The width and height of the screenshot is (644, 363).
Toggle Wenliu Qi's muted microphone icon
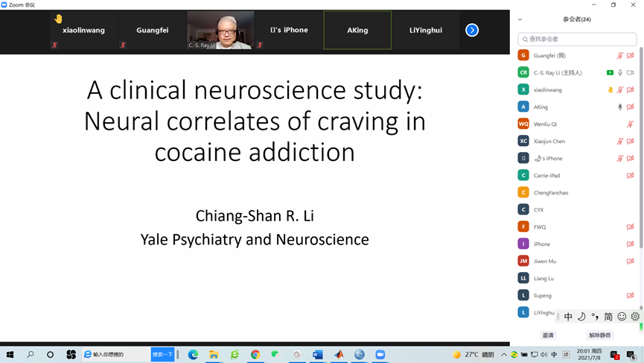[x=630, y=124]
